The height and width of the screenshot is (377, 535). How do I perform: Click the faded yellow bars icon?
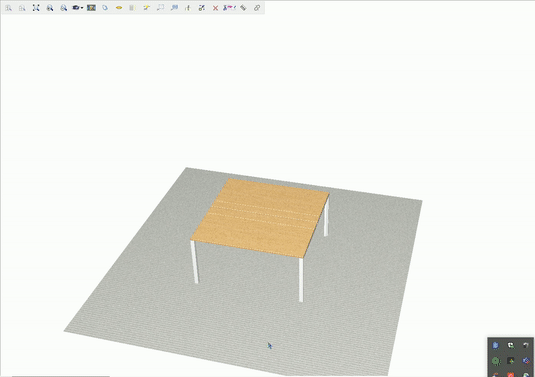[132, 8]
